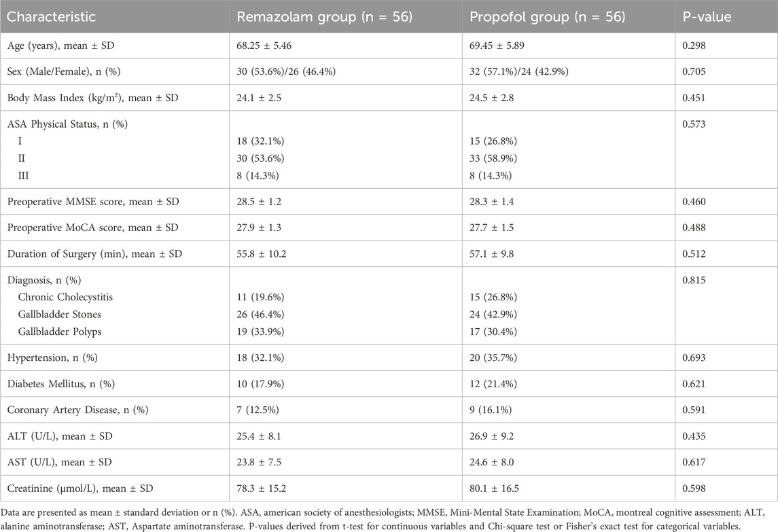Viewport: 778px width, 532px height.
Task: Click the Propofol group column header
Action: click(x=548, y=17)
